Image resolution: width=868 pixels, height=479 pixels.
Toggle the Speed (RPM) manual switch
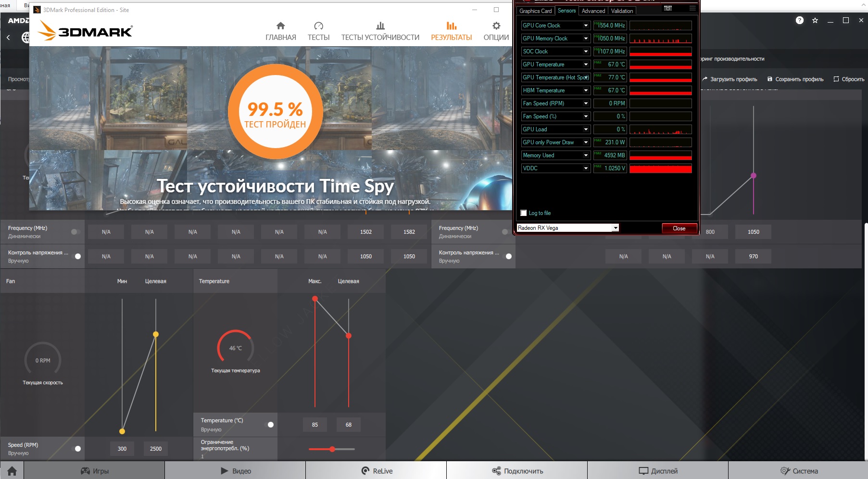[x=77, y=449]
